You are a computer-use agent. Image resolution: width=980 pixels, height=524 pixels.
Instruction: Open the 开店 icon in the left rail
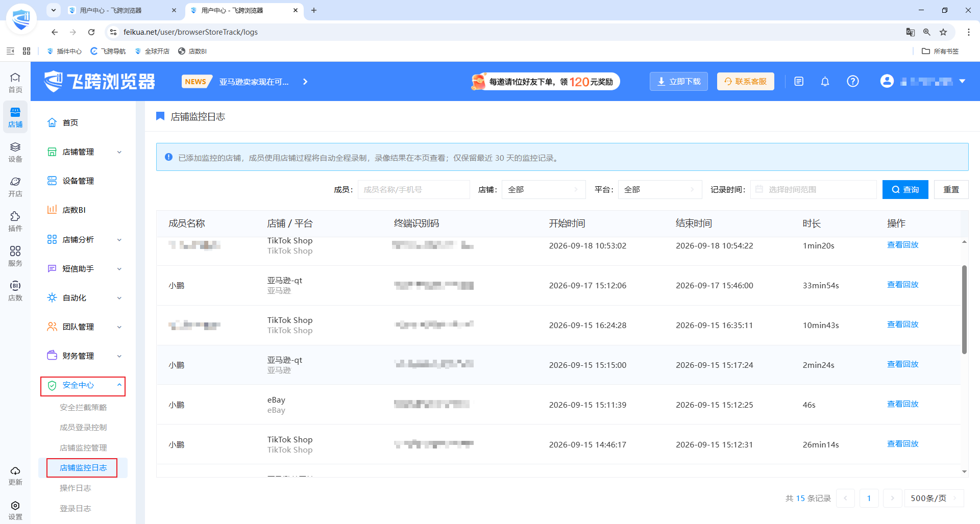point(15,187)
